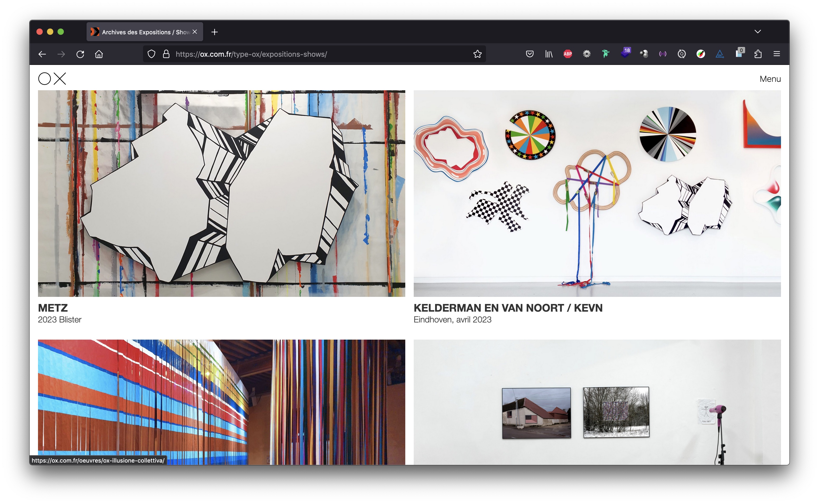The height and width of the screenshot is (504, 819).
Task: Open the purple broadcast signal extension
Action: pyautogui.click(x=662, y=54)
